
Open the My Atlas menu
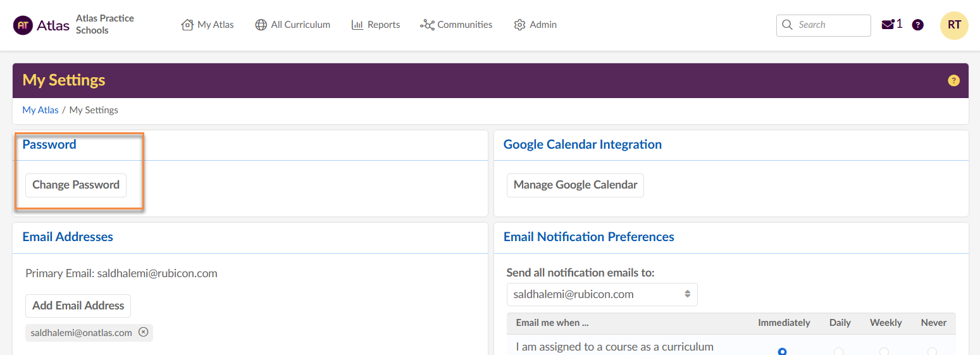[x=208, y=25]
